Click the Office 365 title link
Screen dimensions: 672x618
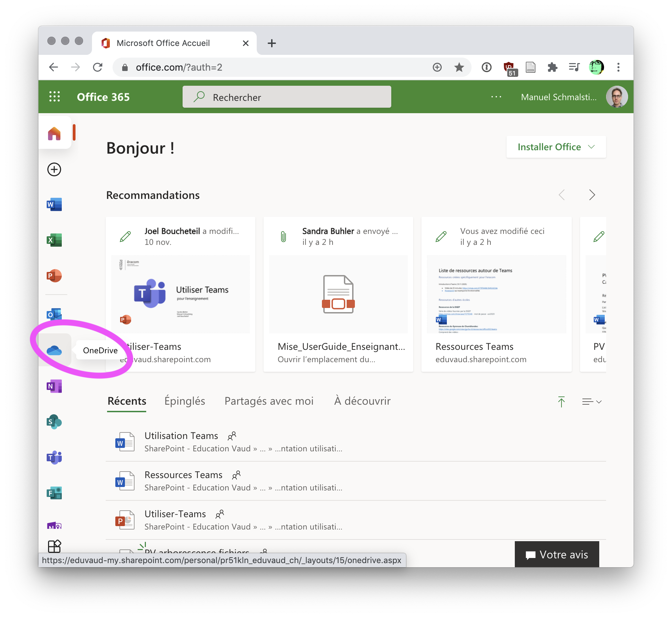click(x=103, y=97)
